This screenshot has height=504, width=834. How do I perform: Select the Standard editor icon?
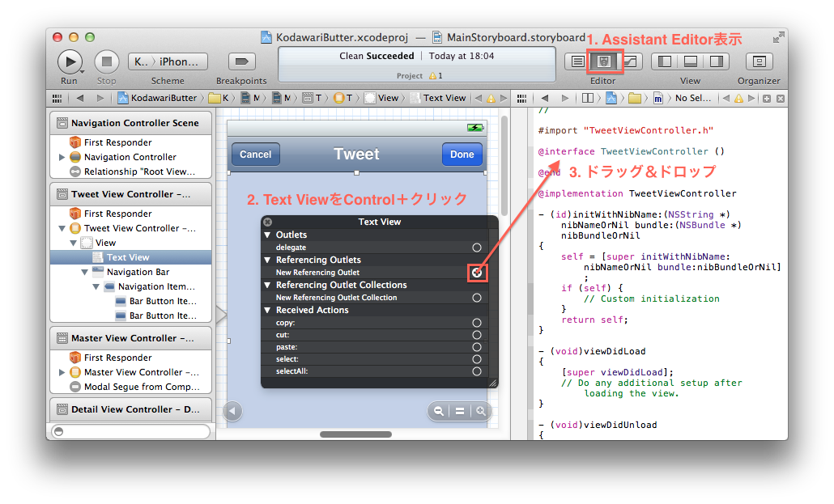577,61
